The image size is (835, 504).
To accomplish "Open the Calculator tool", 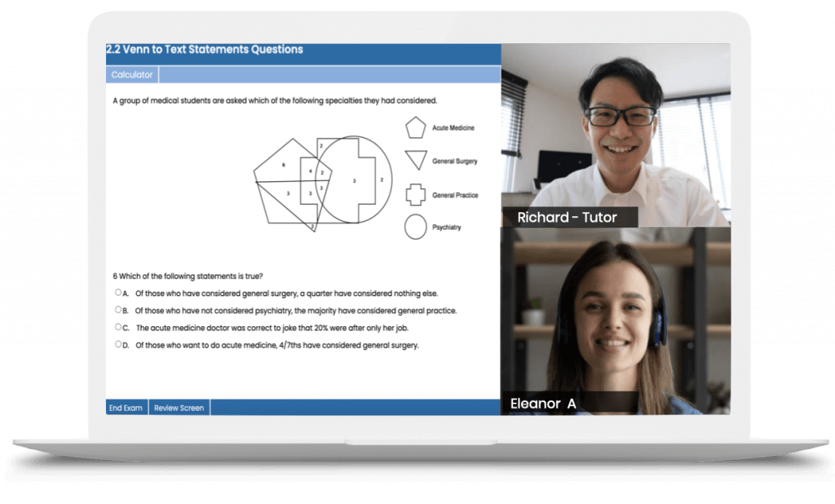I will point(132,74).
